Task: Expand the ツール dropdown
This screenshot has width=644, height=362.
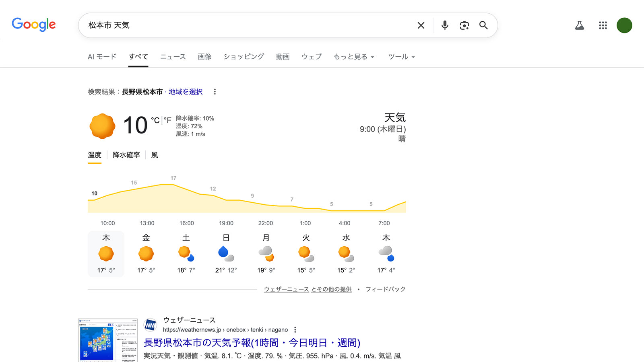Action: click(401, 57)
